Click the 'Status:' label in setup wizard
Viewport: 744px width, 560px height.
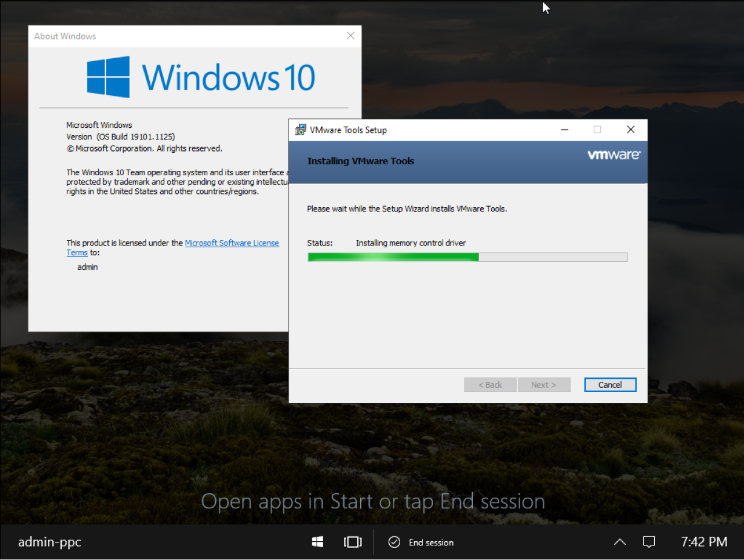[320, 243]
